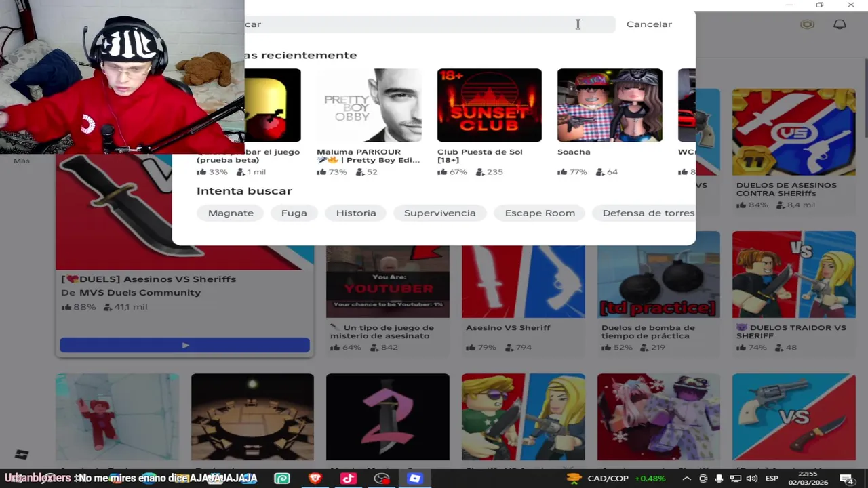Image resolution: width=868 pixels, height=488 pixels.
Task: Open Maluma PARKOUR Pretty Boy Obby thumbnail
Action: [369, 105]
